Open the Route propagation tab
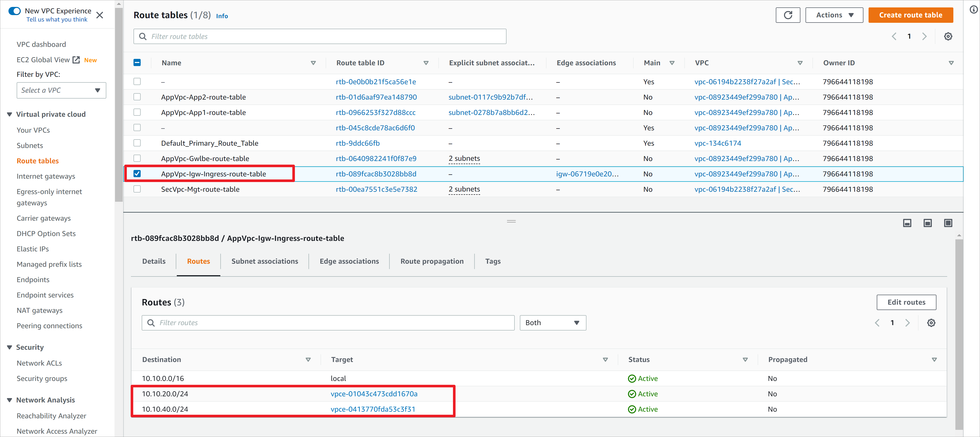Viewport: 980px width, 437px height. [x=432, y=261]
